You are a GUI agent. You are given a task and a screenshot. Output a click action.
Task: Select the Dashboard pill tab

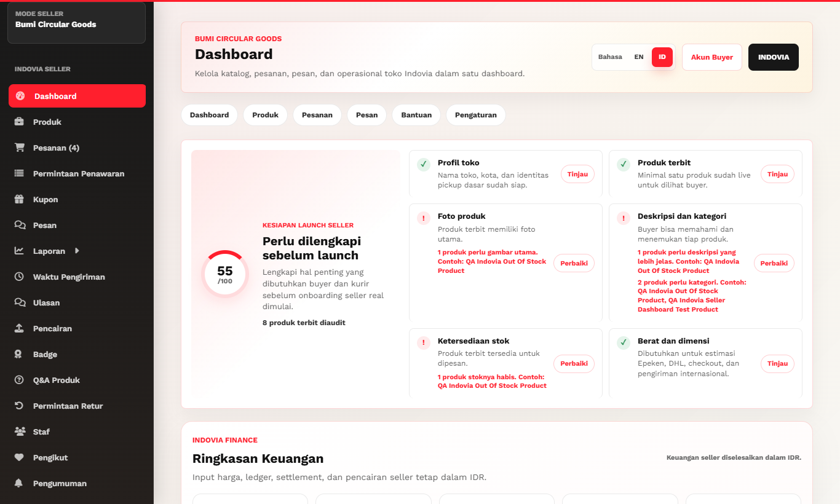pyautogui.click(x=209, y=115)
